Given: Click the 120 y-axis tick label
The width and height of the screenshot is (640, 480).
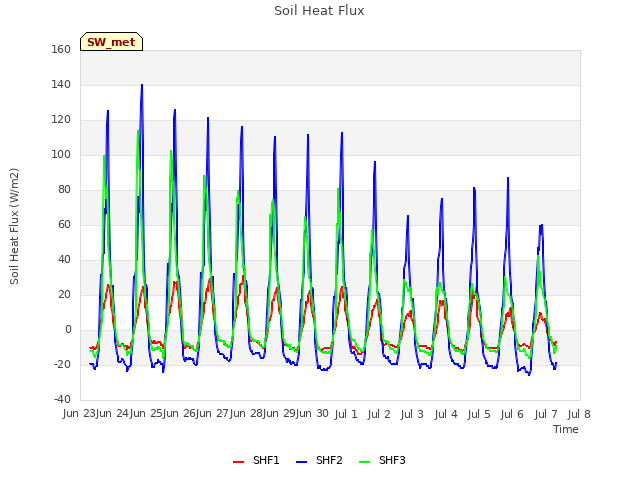Looking at the screenshot, I should pos(61,120).
